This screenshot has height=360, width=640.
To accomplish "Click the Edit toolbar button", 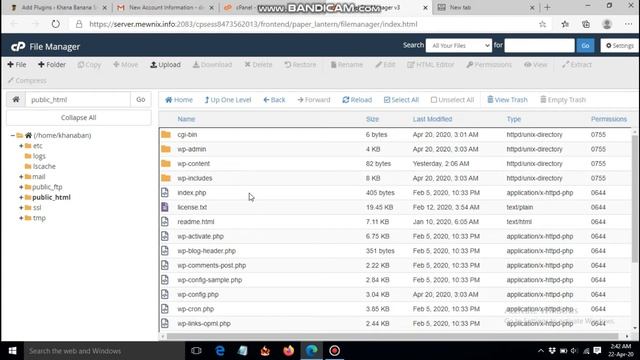I will [385, 64].
